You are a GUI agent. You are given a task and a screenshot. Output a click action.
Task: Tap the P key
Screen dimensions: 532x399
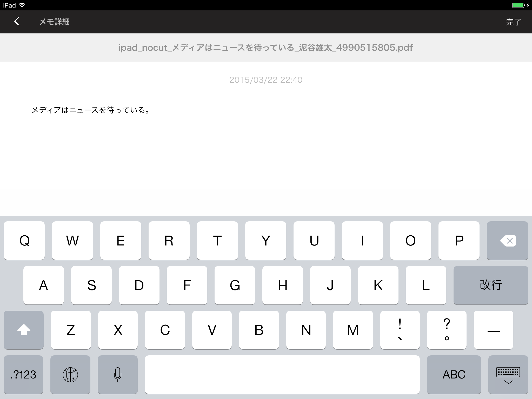pyautogui.click(x=459, y=241)
